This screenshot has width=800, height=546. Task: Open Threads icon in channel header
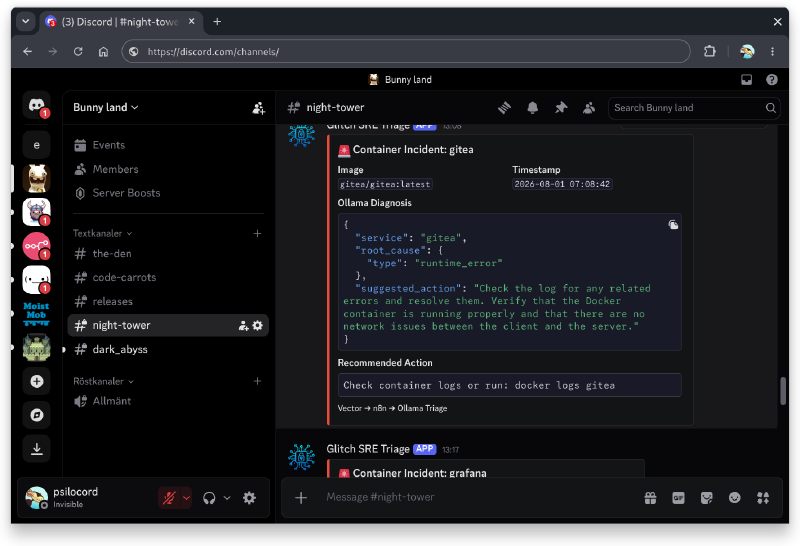coord(504,108)
